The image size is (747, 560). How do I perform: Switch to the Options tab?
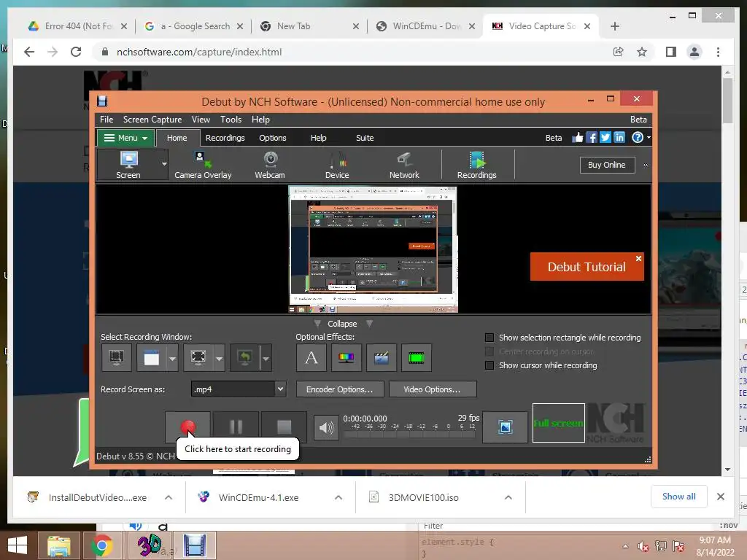coord(273,138)
